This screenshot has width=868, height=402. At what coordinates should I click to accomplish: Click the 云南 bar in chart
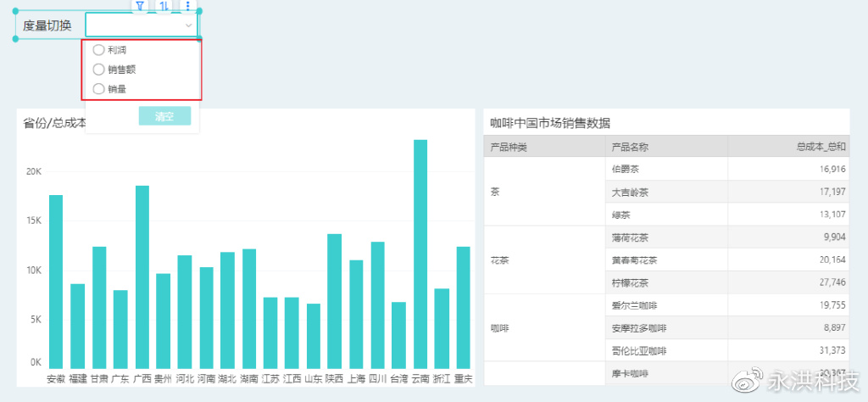tap(420, 254)
